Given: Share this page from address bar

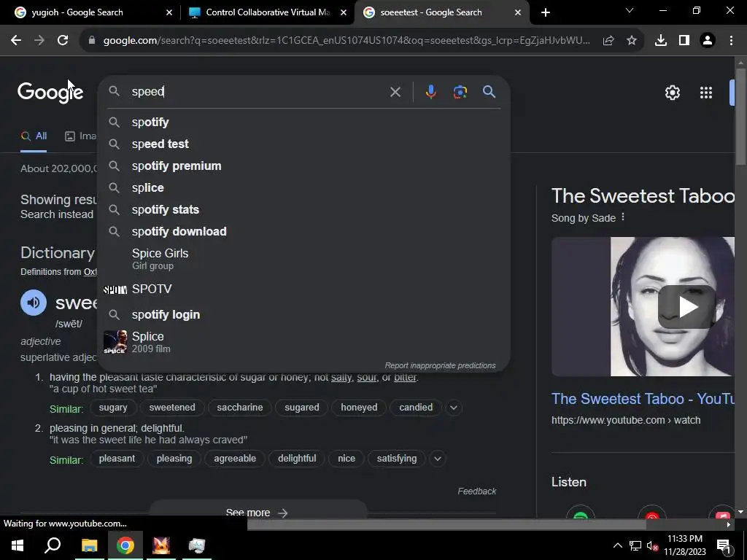Looking at the screenshot, I should tap(608, 41).
